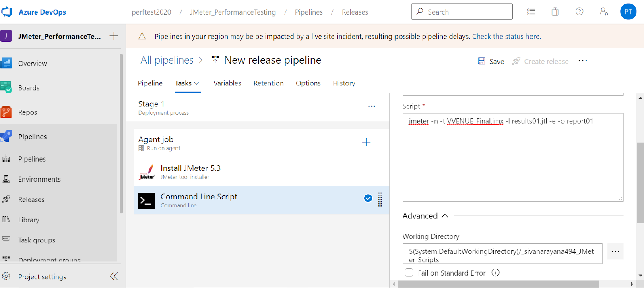Click the Releases breadcrumb in header
Viewport: 644px width, 288px height.
click(x=355, y=12)
